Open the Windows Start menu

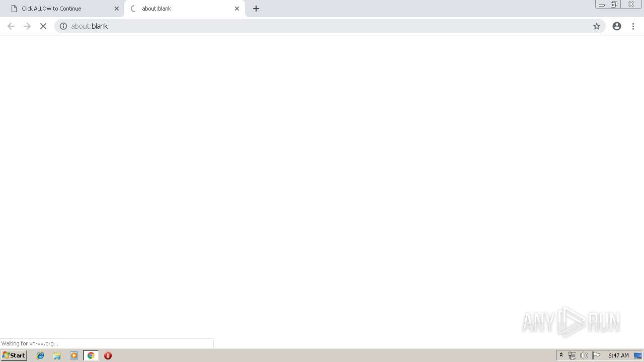point(14,355)
